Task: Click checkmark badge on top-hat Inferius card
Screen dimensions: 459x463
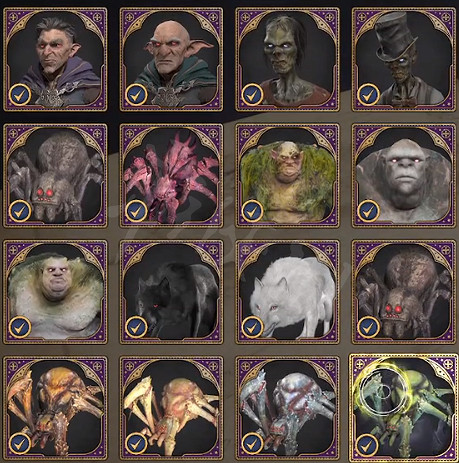Action: pyautogui.click(x=368, y=95)
